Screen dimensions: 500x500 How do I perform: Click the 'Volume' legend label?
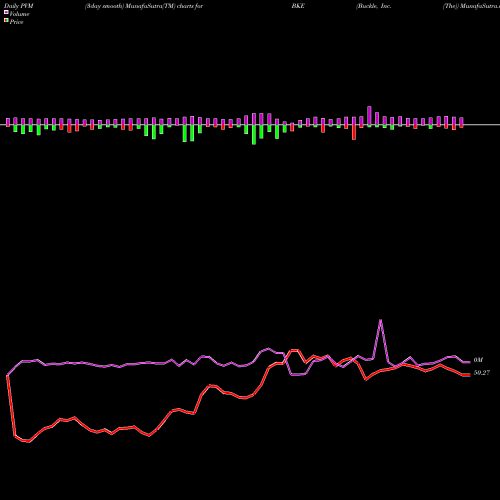click(x=19, y=14)
